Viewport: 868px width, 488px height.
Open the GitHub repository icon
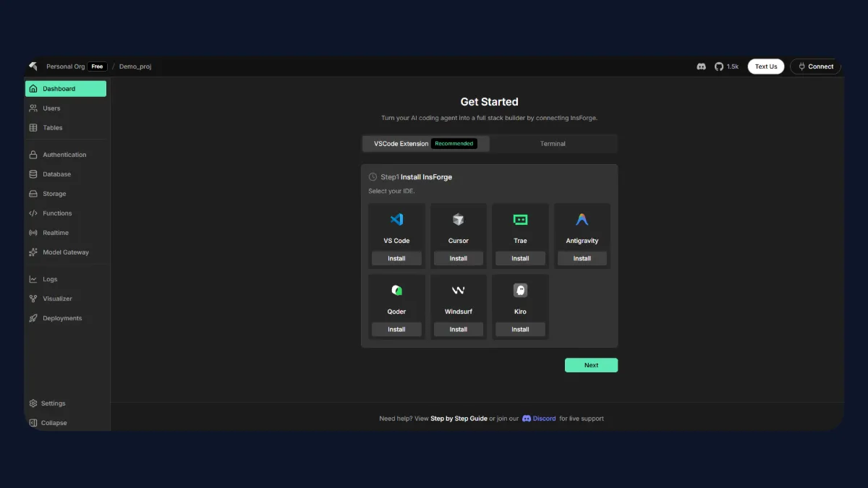(x=720, y=66)
